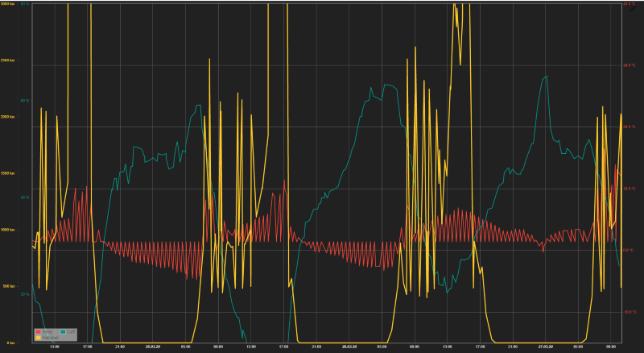Viewport: 644px width, 353px height.
Task: Click the 20 % humidity axis label
Action: pos(25,294)
